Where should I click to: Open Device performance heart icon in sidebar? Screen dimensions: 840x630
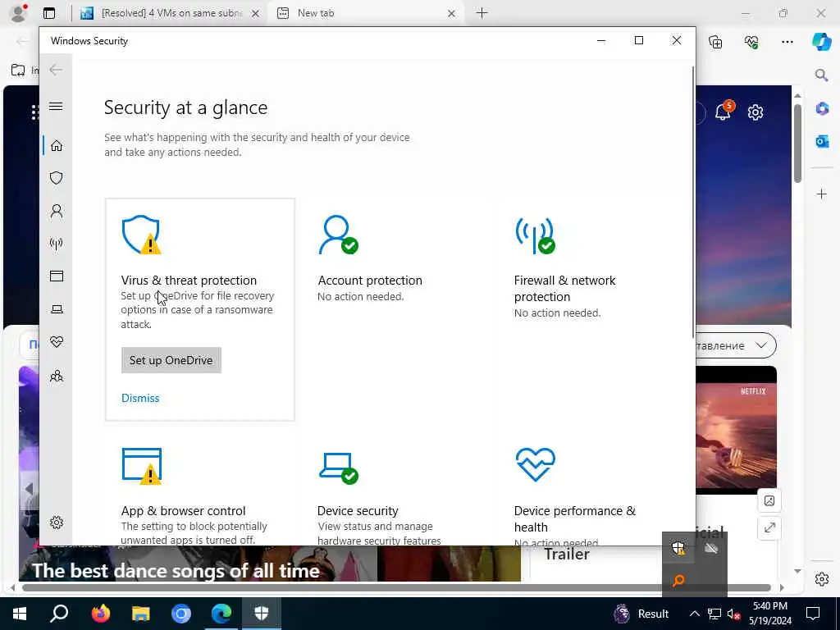click(x=57, y=342)
